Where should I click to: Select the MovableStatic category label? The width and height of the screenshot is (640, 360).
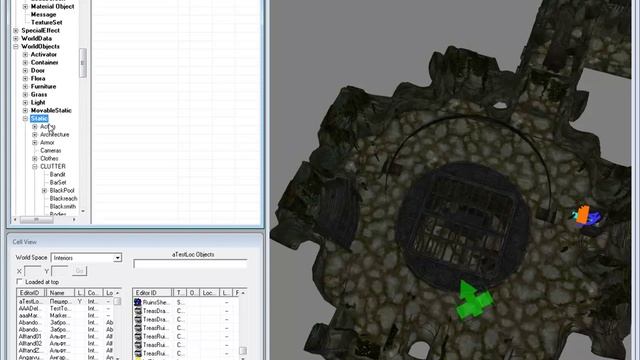pos(51,110)
